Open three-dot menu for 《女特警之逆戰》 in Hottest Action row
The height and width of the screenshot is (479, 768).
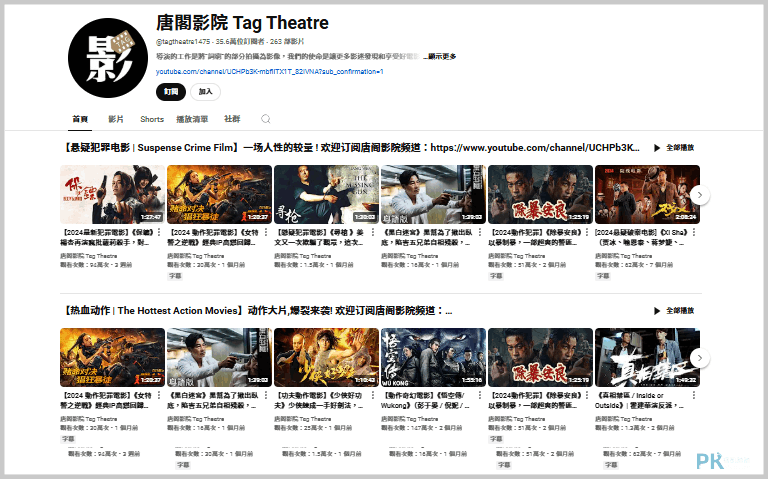click(159, 395)
